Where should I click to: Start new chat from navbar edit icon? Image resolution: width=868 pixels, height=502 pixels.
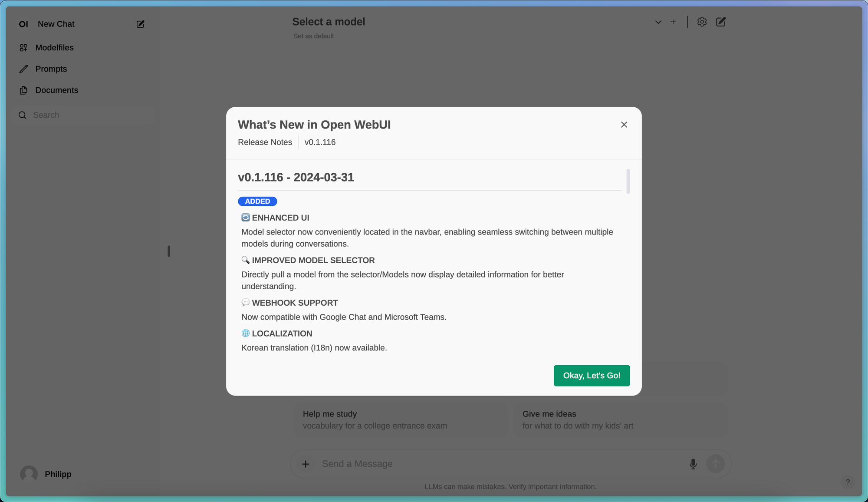[721, 22]
